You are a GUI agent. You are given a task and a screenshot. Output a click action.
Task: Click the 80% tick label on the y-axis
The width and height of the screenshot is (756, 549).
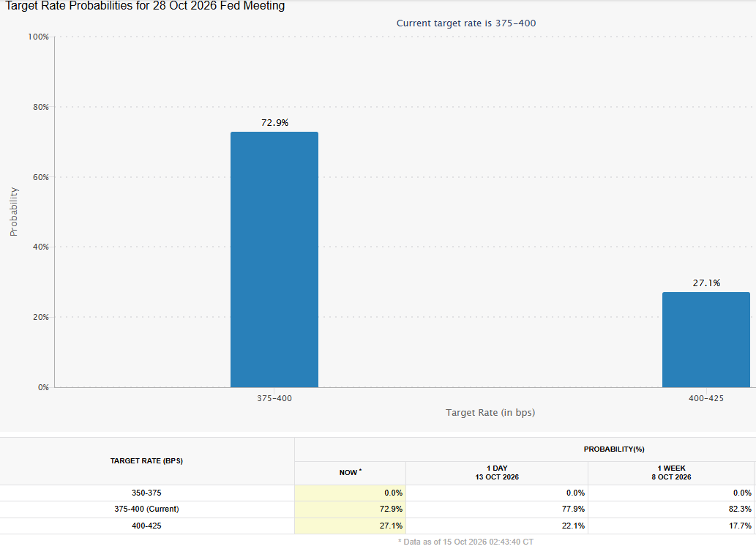click(40, 107)
